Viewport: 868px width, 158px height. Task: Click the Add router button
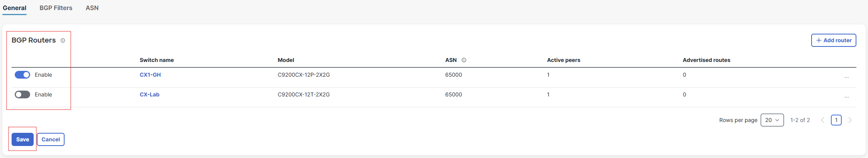(834, 40)
